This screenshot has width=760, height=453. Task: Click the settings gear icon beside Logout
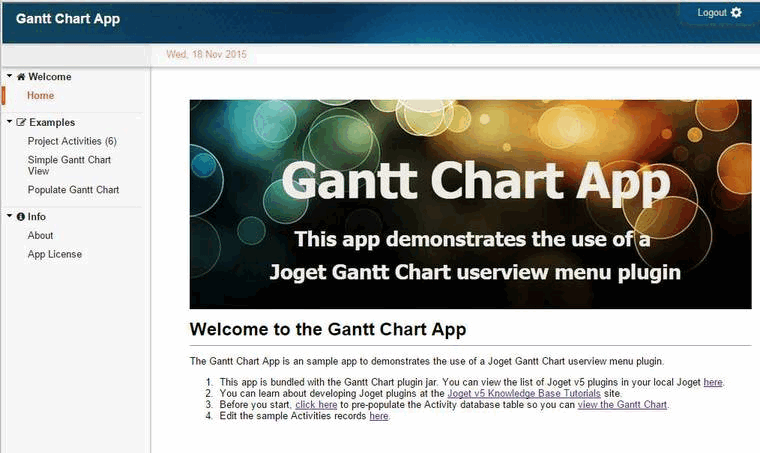coord(736,13)
